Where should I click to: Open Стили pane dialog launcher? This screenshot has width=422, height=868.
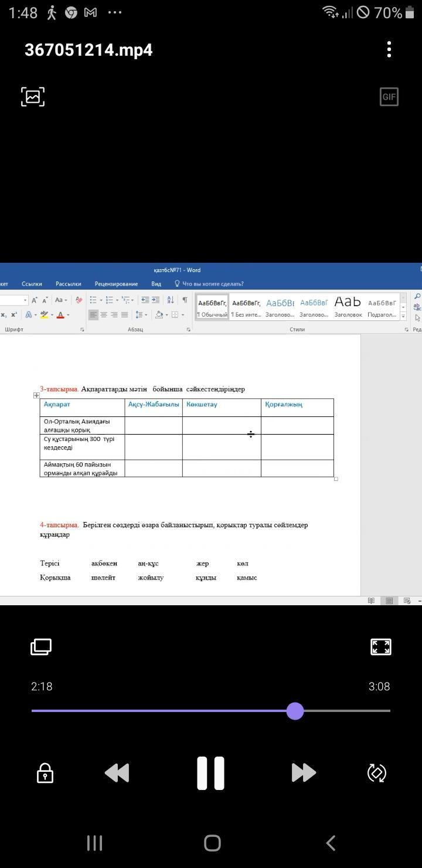pos(406,330)
